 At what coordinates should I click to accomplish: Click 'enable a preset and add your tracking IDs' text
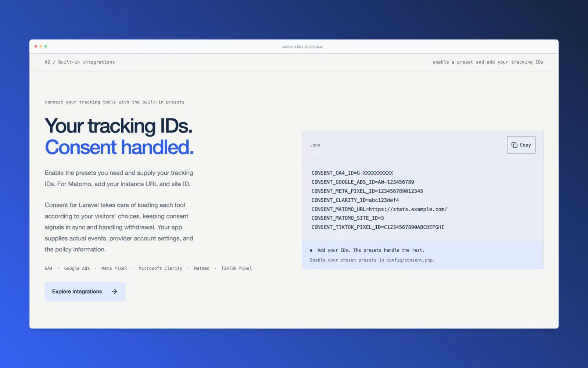pyautogui.click(x=488, y=62)
